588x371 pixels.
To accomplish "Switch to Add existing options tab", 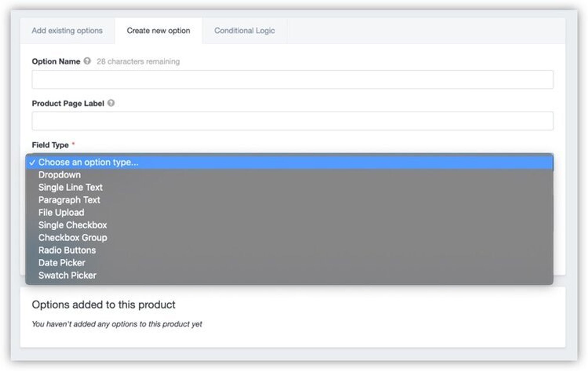I will click(x=67, y=31).
